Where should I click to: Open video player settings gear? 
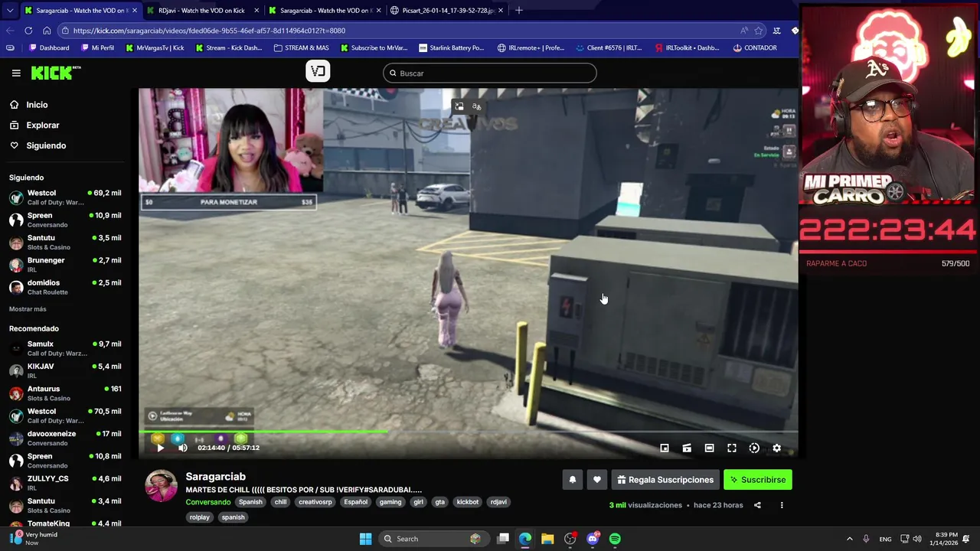click(x=776, y=448)
